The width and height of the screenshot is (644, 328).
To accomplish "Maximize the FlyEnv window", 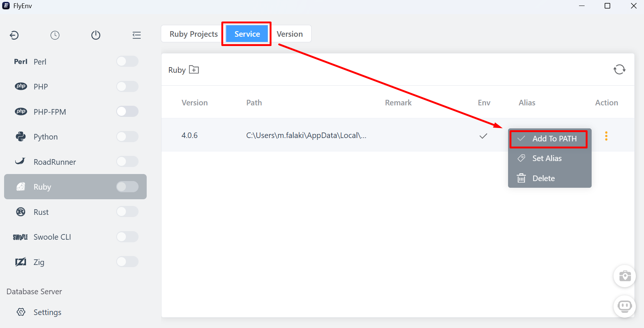I will click(x=608, y=6).
